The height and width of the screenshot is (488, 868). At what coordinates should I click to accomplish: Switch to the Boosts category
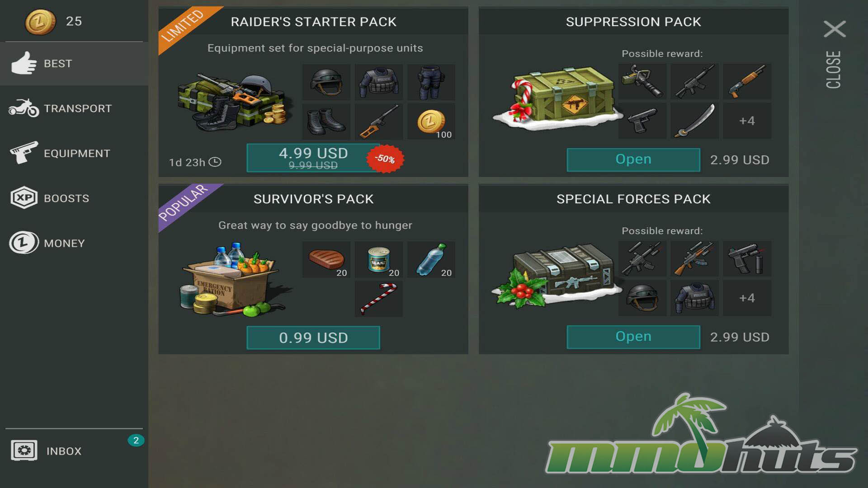coord(74,198)
